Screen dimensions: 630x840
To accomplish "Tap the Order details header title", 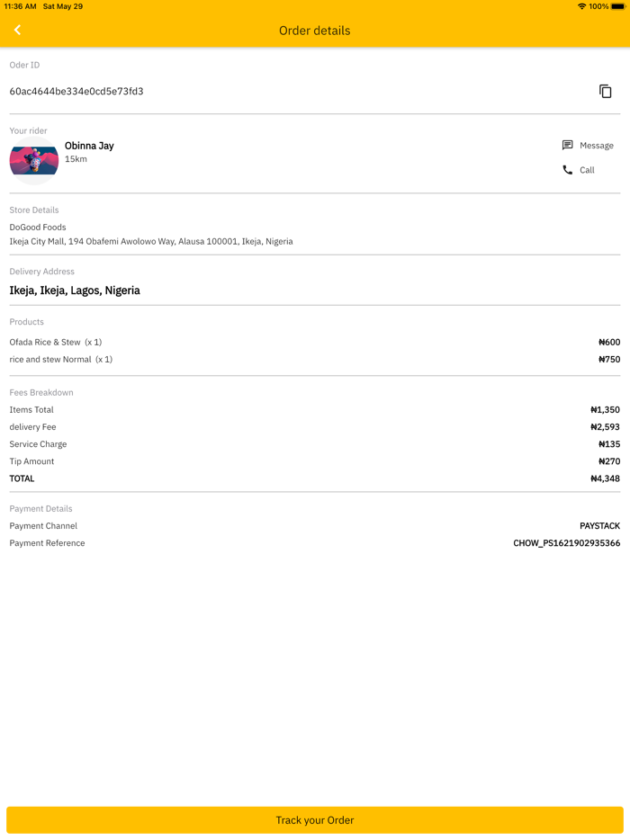I will 315,31.
